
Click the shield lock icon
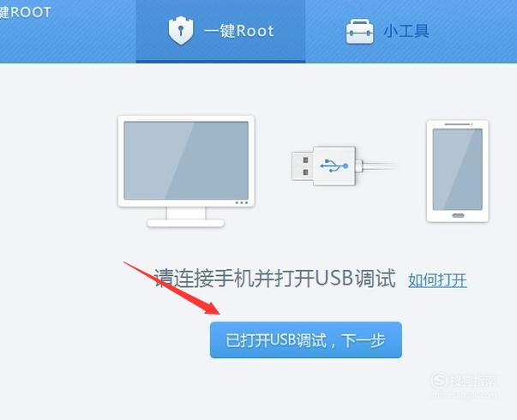coord(180,30)
